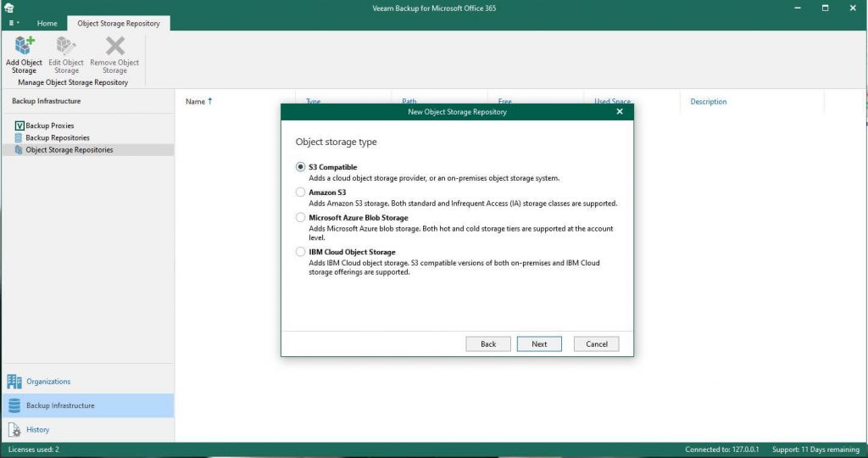
Task: Choose IBM Cloud Object Storage radio button
Action: point(301,252)
